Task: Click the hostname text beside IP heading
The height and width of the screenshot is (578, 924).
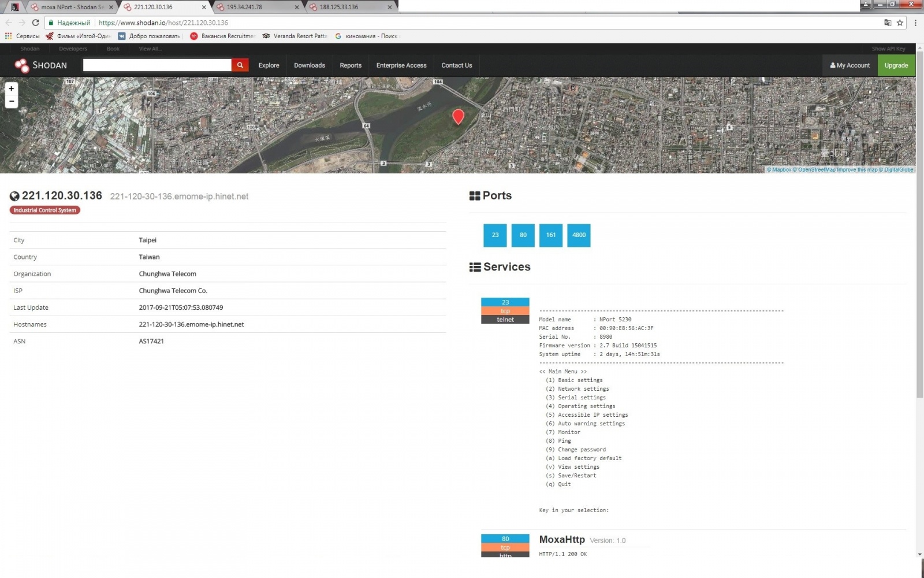Action: (x=179, y=197)
